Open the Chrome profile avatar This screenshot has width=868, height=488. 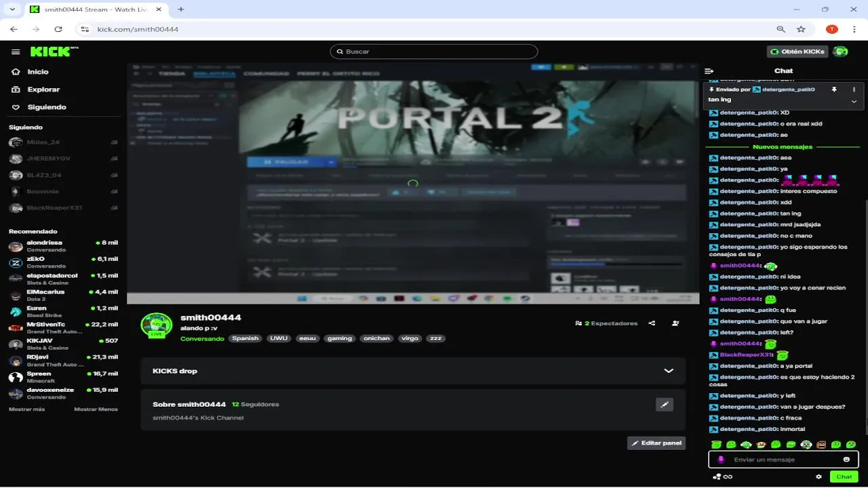(832, 29)
